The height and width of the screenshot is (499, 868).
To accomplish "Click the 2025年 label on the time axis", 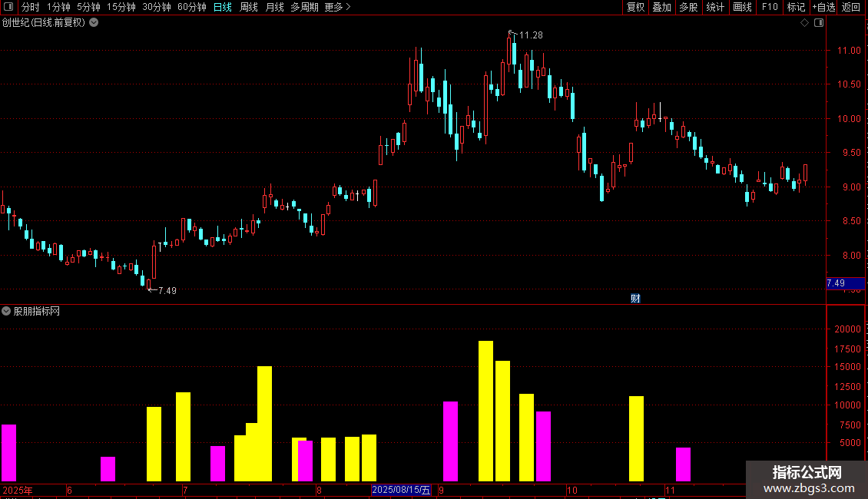I will point(18,490).
